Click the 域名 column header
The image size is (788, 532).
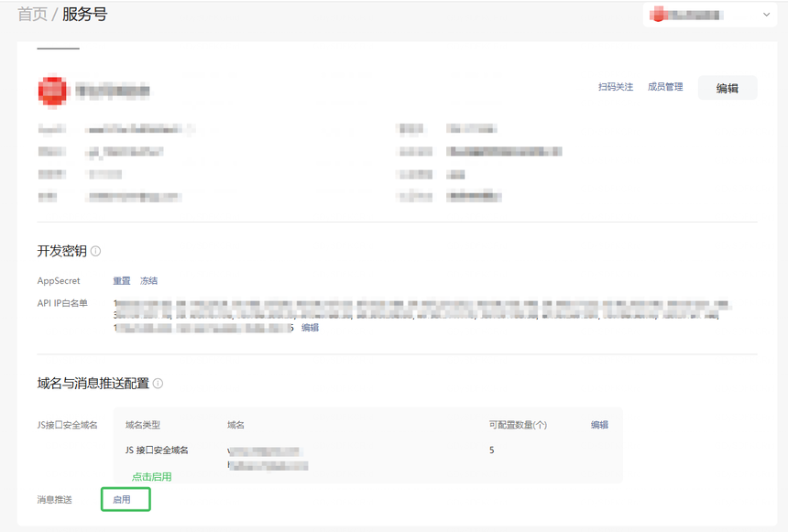tap(235, 425)
